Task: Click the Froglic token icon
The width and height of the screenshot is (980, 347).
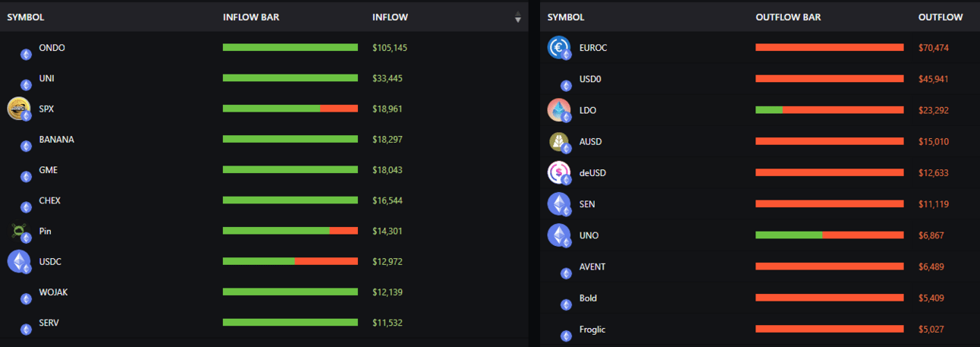Action: tap(566, 336)
